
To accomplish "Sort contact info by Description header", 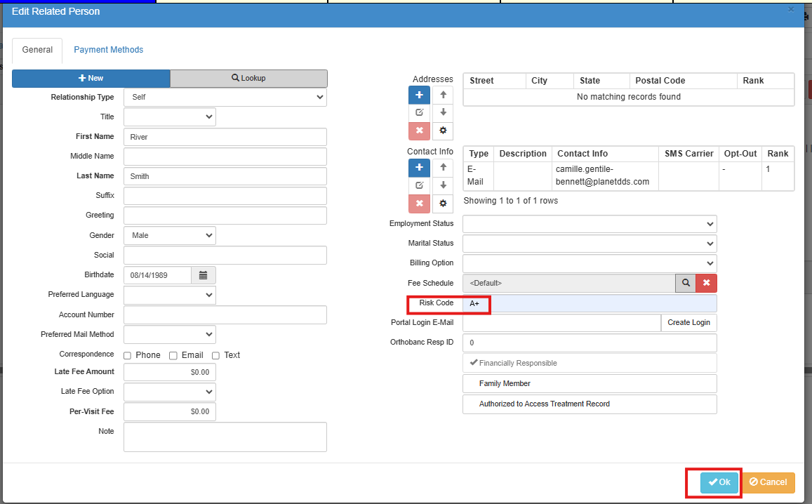I will [523, 154].
